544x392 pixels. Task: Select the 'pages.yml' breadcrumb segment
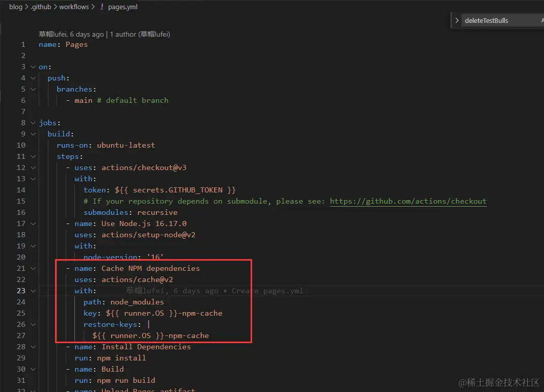pos(122,7)
